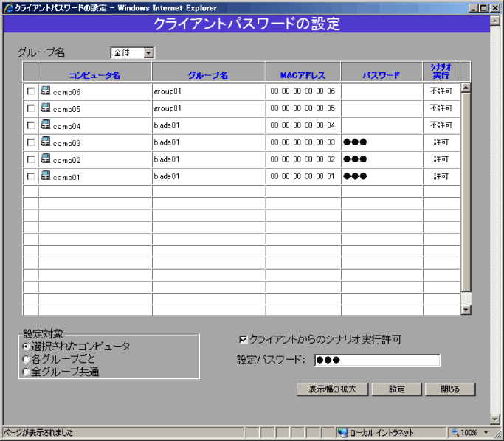Click 不許可 cell in comp05 row

(x=441, y=108)
